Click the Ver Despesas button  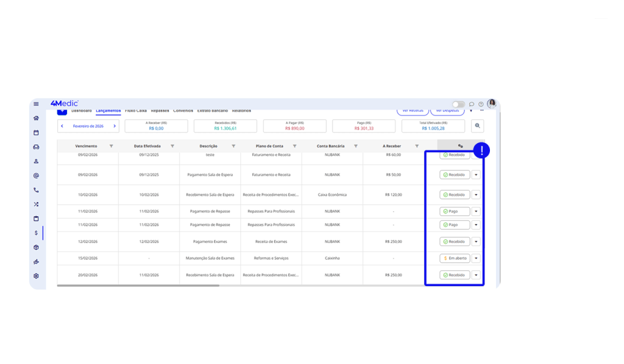coord(447,111)
